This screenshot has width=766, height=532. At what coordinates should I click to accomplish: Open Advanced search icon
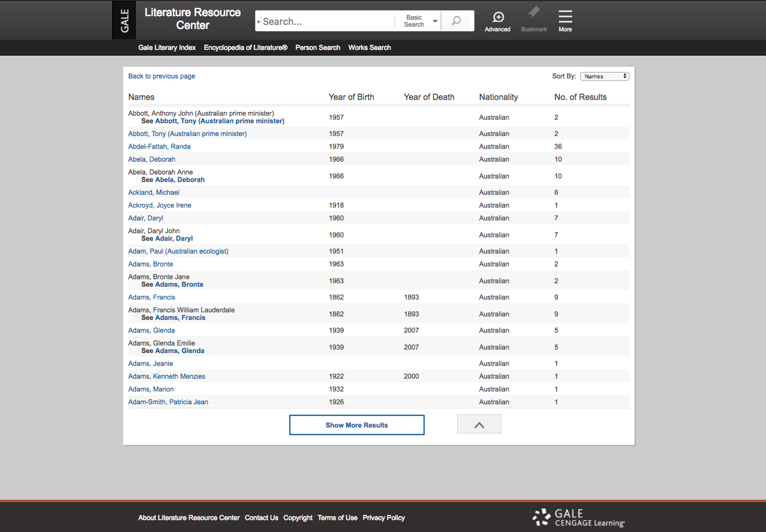coord(498,21)
